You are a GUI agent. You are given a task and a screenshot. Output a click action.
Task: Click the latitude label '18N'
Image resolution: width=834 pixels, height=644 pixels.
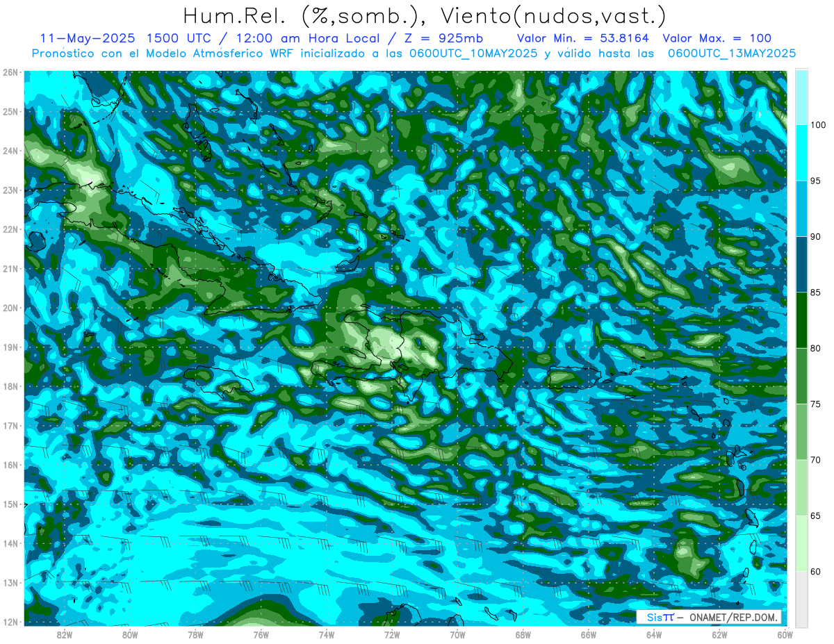coord(10,386)
